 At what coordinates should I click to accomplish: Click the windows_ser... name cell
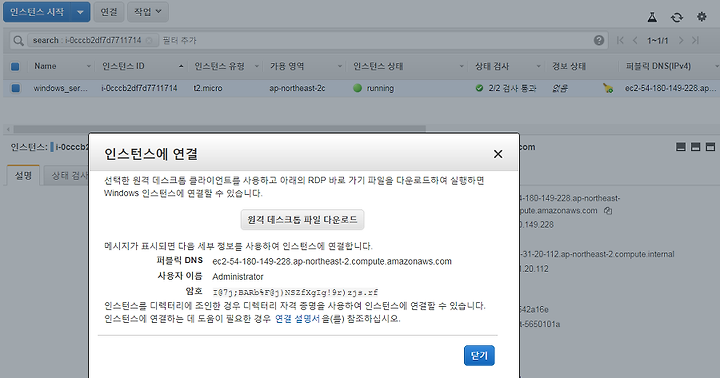pyautogui.click(x=60, y=88)
